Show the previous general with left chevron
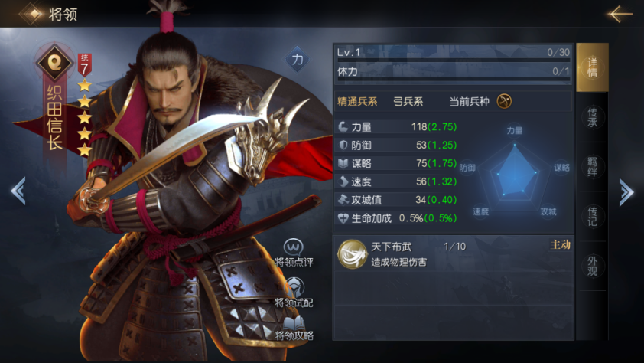Image resolution: width=644 pixels, height=363 pixels. (x=18, y=191)
